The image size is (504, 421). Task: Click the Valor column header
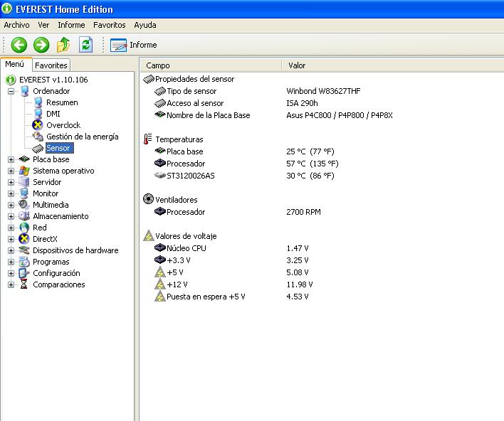297,65
